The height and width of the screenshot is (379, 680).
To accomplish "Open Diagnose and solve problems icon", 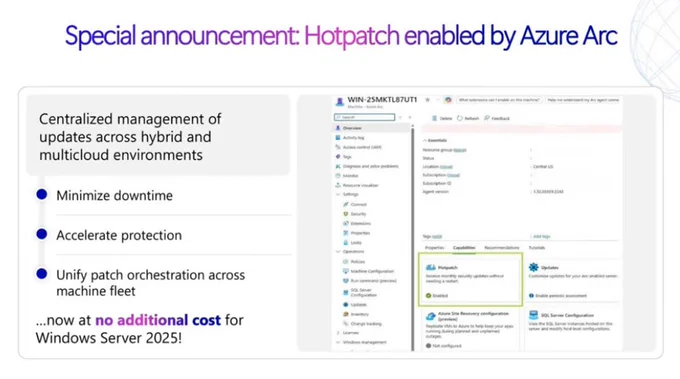I will coord(338,166).
